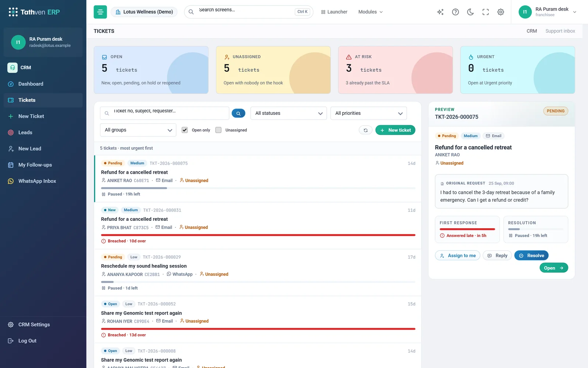Open Dashboard in the sidebar
Viewport: 588px width, 368px height.
(x=43, y=84)
